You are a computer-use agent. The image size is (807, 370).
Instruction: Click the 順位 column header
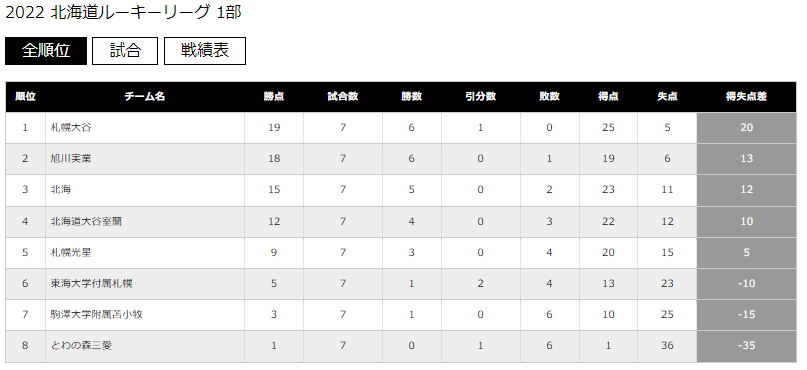(25, 97)
